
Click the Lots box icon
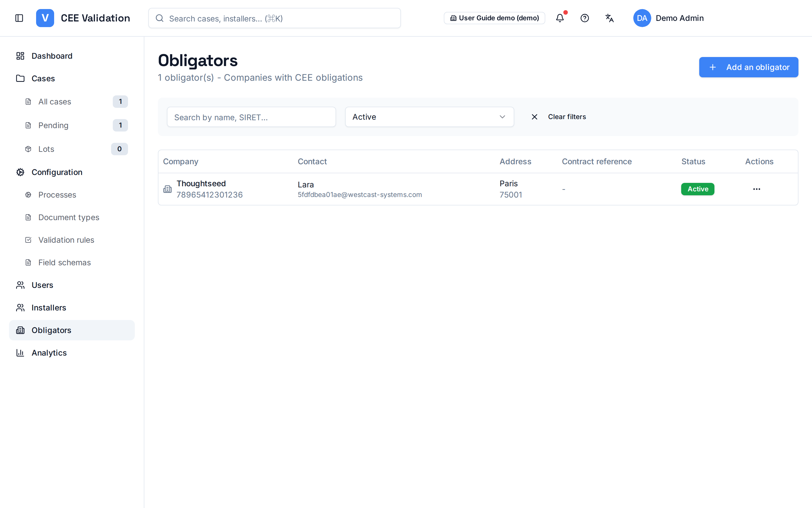(28, 149)
